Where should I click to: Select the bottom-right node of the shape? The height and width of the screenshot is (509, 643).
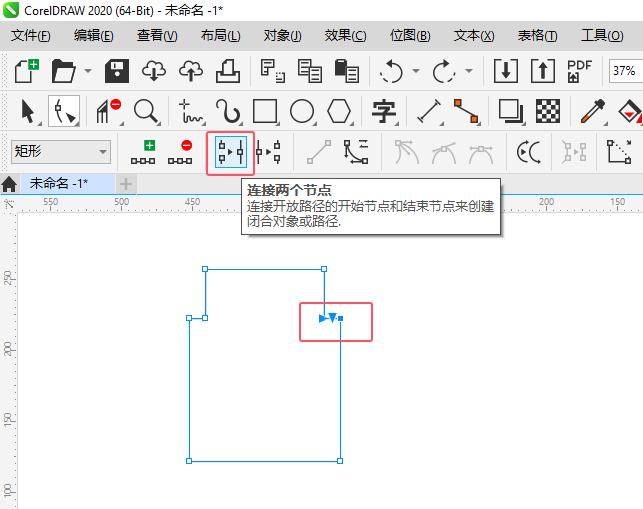[x=340, y=461]
